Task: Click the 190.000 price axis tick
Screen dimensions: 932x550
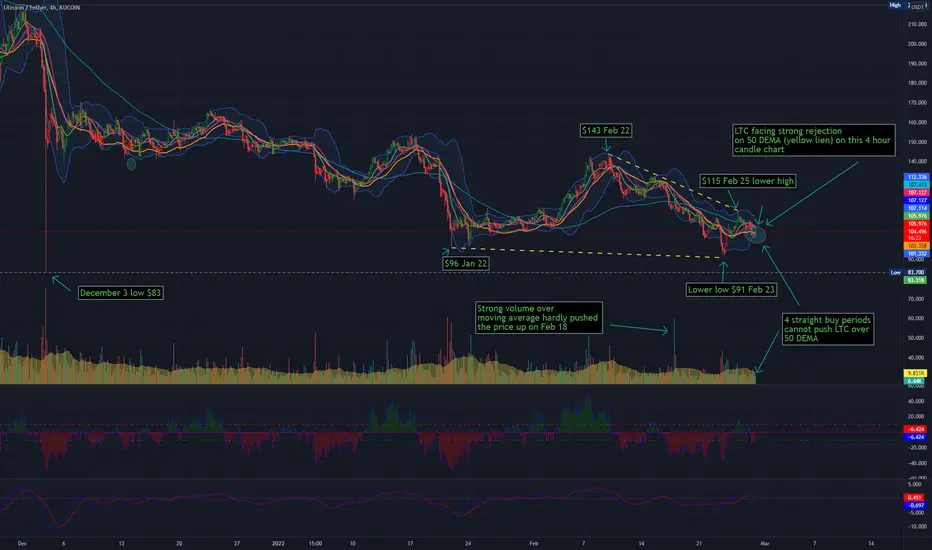Action: click(x=917, y=64)
